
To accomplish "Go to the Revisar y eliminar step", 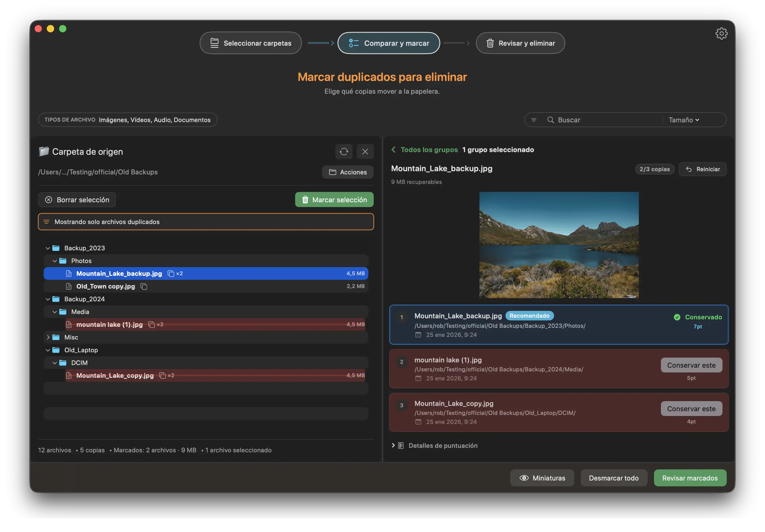I will click(520, 43).
